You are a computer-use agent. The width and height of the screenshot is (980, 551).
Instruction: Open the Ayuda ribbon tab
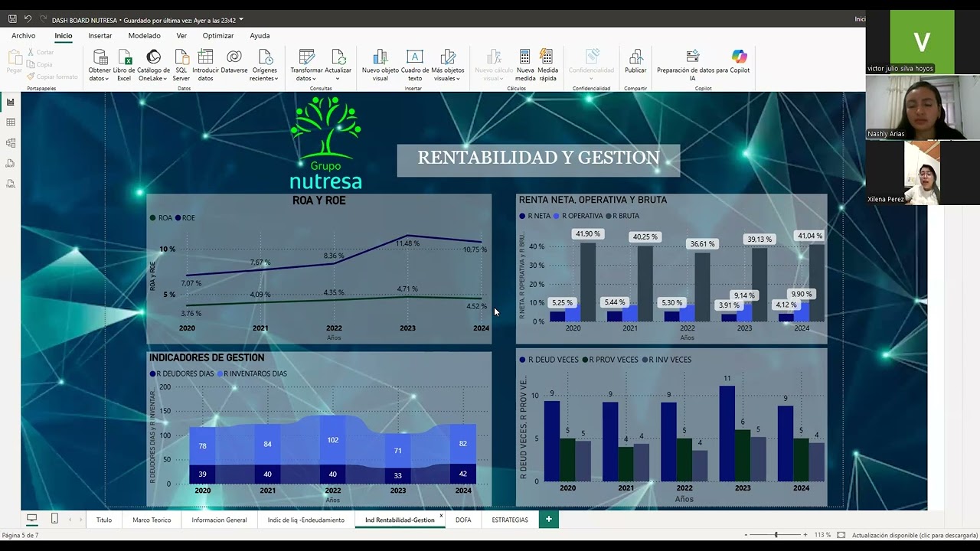pos(260,36)
